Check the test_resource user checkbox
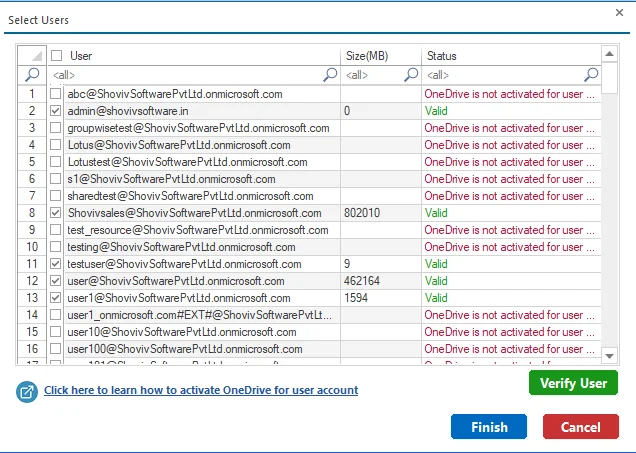 (56, 230)
